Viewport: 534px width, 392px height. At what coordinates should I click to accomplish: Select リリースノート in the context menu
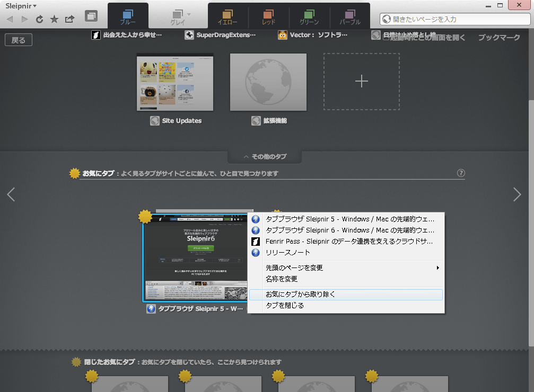click(346, 253)
